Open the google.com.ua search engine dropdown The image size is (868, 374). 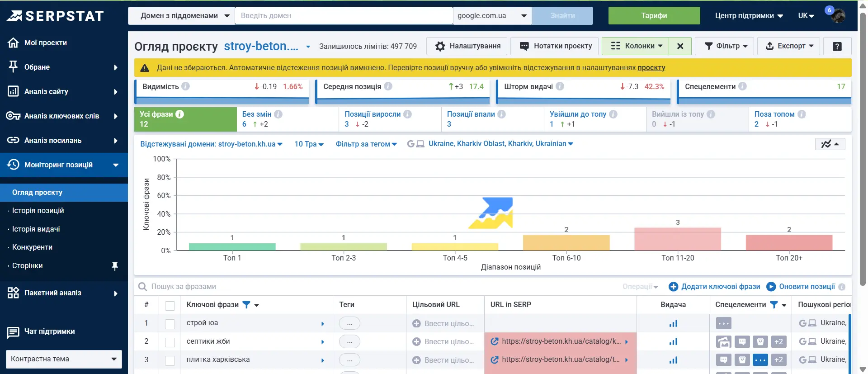click(492, 16)
